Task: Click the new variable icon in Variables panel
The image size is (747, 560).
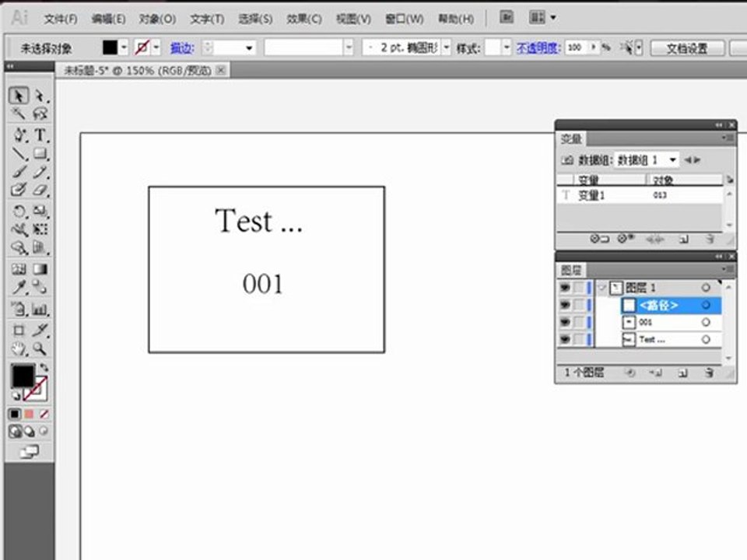Action: [x=684, y=239]
